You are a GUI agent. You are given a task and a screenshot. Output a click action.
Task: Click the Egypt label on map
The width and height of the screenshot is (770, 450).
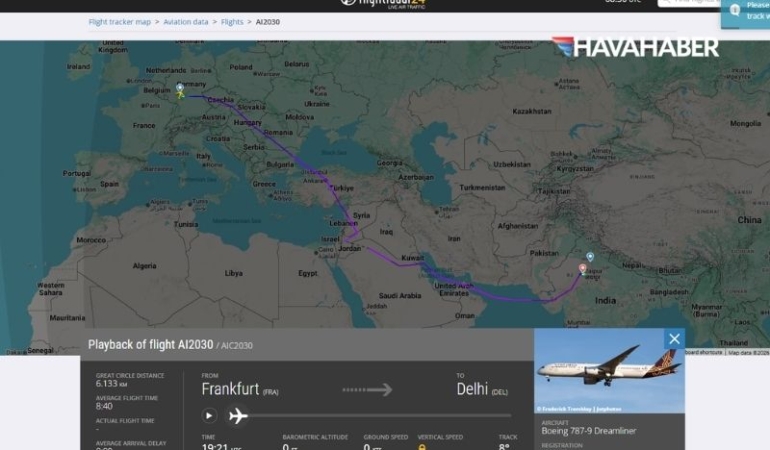click(x=308, y=273)
